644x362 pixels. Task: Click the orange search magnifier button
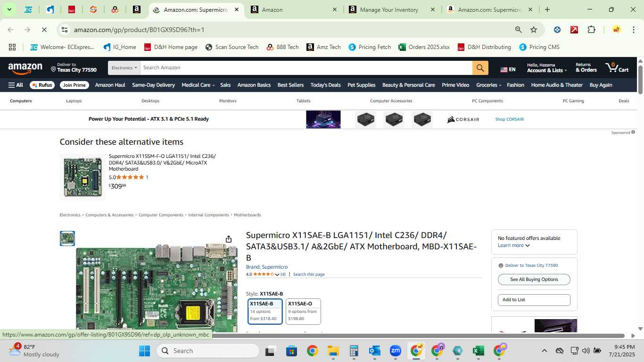coord(480,68)
